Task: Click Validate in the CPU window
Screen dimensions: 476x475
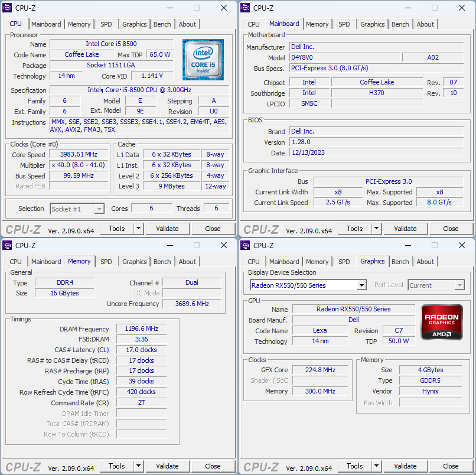Action: click(x=167, y=229)
